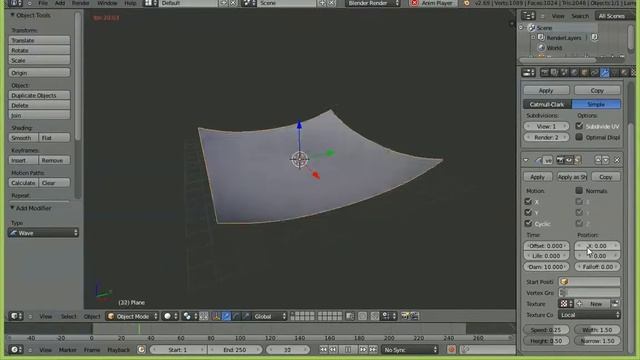Select the Catmull-Clark subdivision type
Viewport: 640px width, 360px height.
pyautogui.click(x=547, y=104)
